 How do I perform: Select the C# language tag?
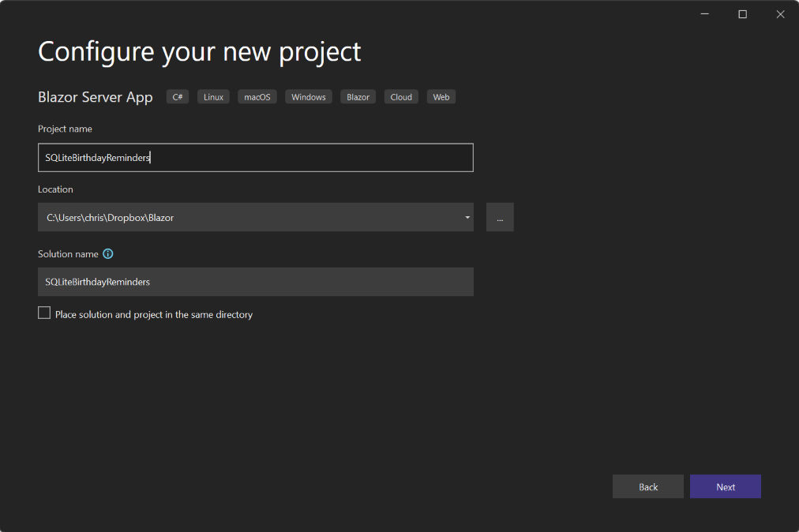pyautogui.click(x=178, y=97)
